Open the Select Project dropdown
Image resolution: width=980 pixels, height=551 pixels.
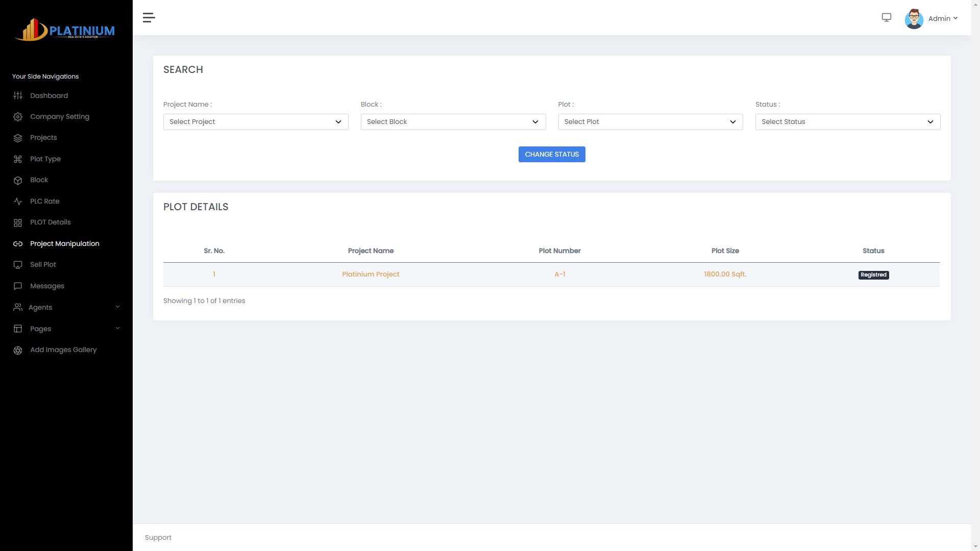[256, 122]
